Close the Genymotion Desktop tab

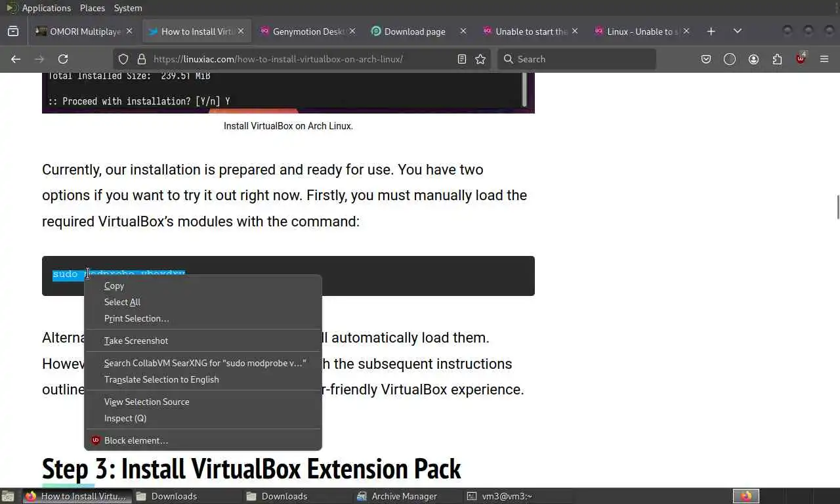(352, 31)
